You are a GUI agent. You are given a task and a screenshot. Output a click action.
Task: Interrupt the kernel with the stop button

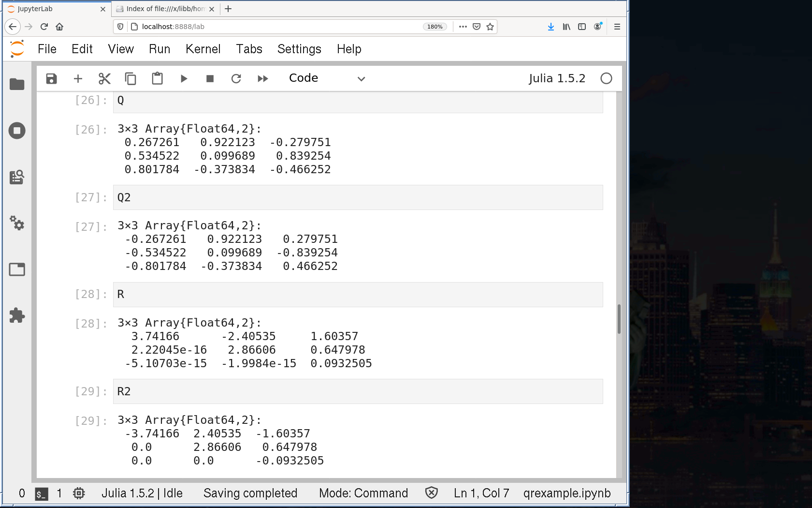point(210,78)
